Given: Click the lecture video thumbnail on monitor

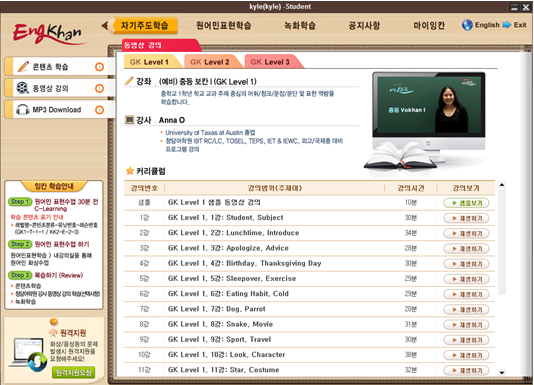Looking at the screenshot, I should click(428, 105).
